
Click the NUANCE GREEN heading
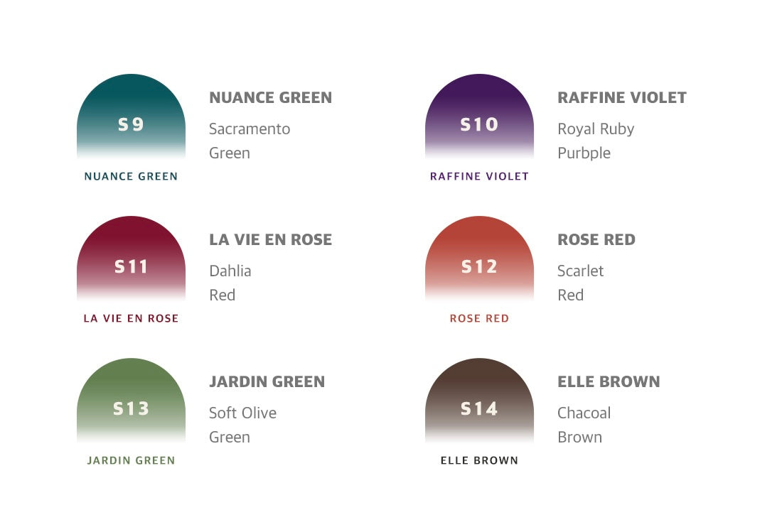click(270, 98)
